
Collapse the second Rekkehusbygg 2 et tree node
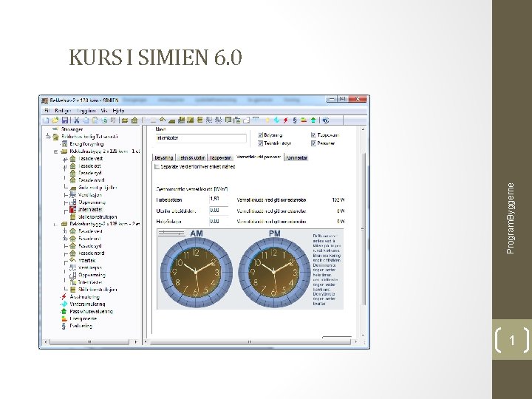click(55, 225)
